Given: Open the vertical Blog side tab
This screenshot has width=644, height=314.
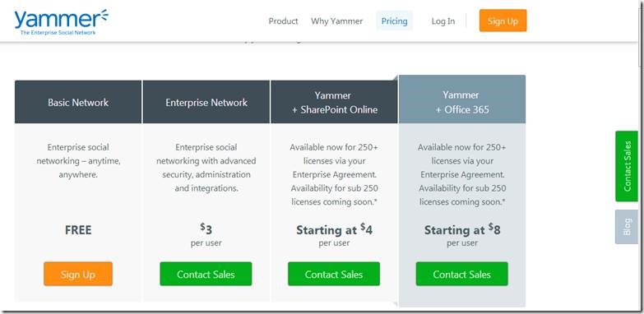Looking at the screenshot, I should tap(627, 227).
